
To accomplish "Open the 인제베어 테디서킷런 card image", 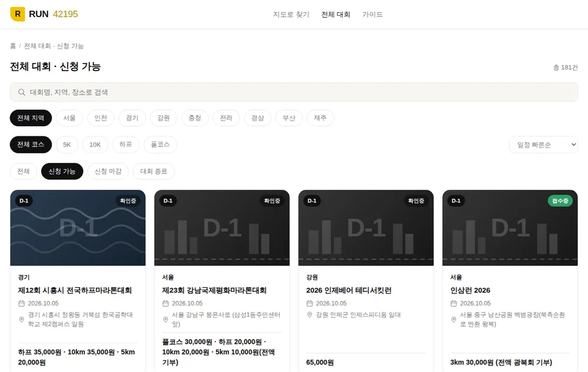I will coord(366,228).
